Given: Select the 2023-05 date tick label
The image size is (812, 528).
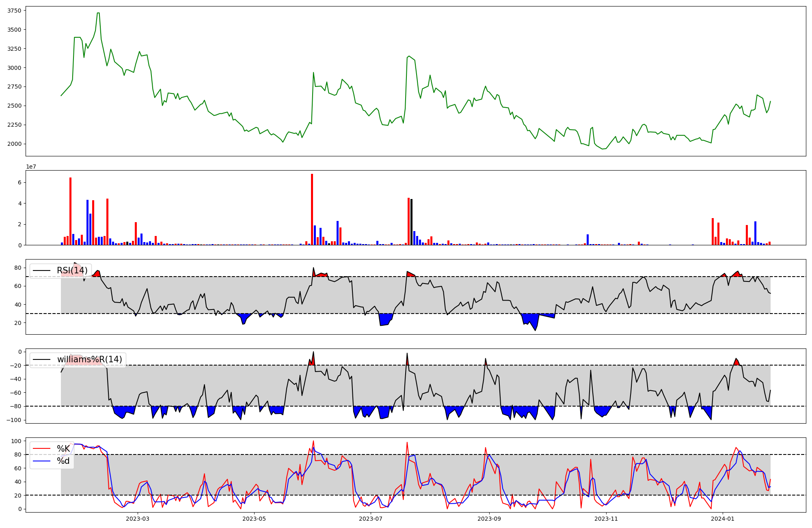Looking at the screenshot, I should 254,519.
